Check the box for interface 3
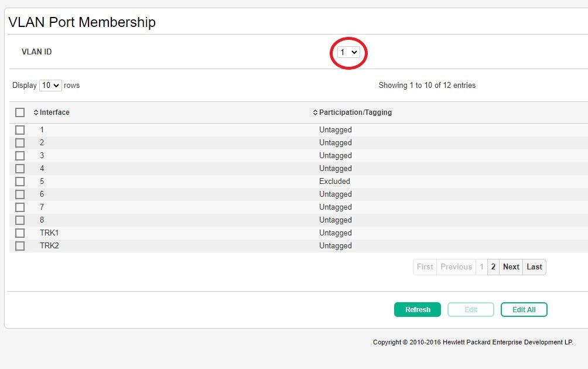The width and height of the screenshot is (588, 369). point(20,156)
